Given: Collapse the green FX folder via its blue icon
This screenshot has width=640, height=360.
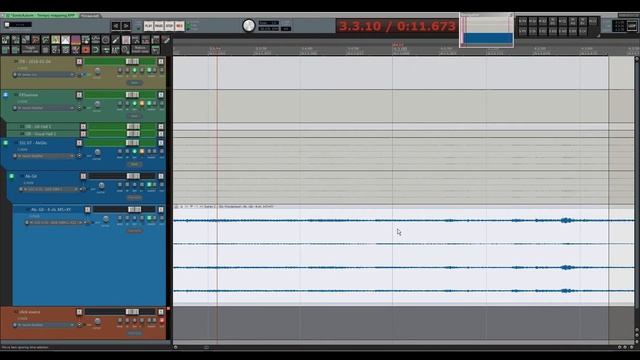Looking at the screenshot, I should 6,95.
